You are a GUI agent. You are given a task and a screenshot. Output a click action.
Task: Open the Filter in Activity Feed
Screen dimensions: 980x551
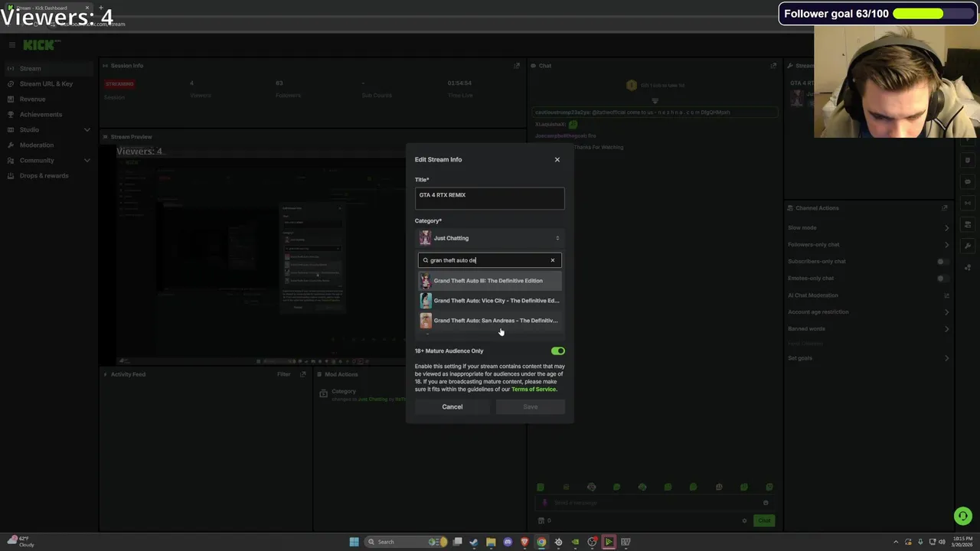coord(283,374)
